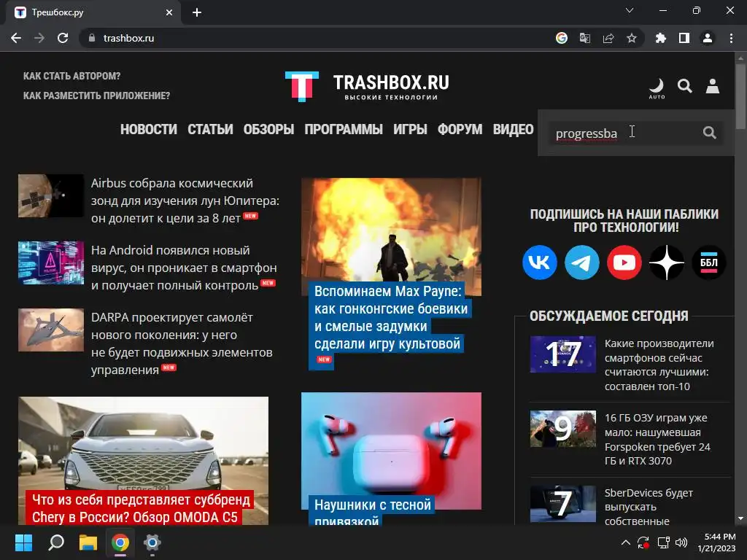Open the СТАТЬИ menu item
This screenshot has height=560, width=747.
(x=210, y=129)
